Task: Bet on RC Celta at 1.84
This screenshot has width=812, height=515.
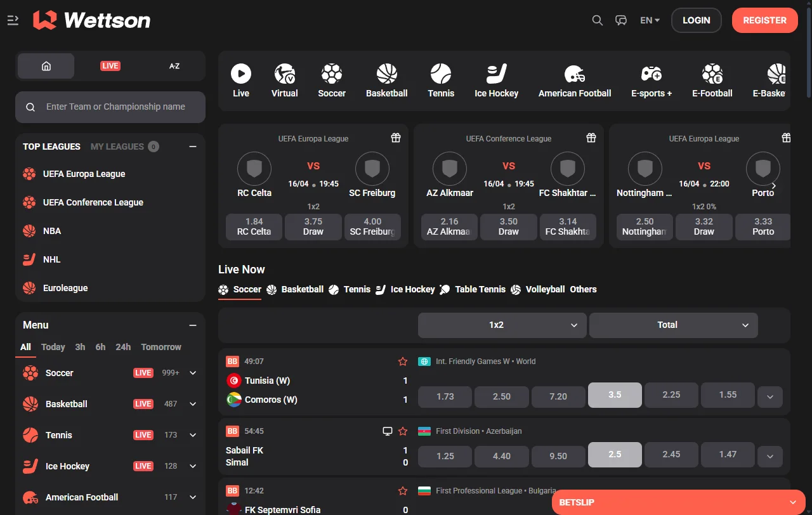Action: click(x=254, y=226)
